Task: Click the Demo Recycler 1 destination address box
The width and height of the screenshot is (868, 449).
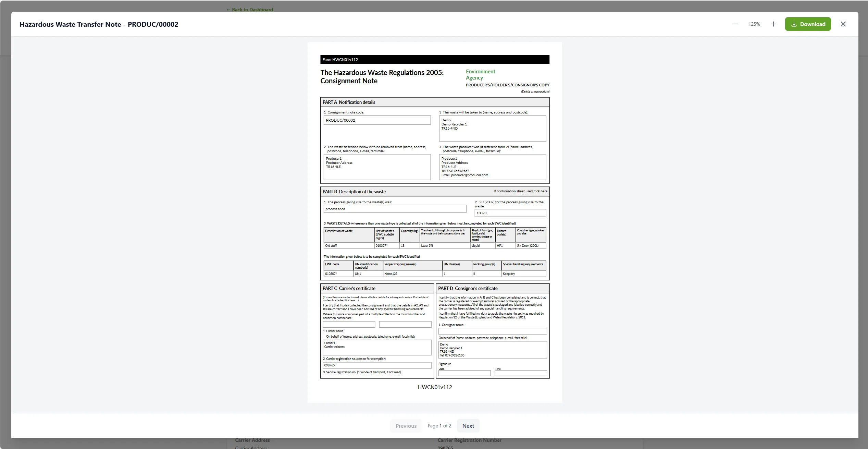Action: tap(493, 128)
